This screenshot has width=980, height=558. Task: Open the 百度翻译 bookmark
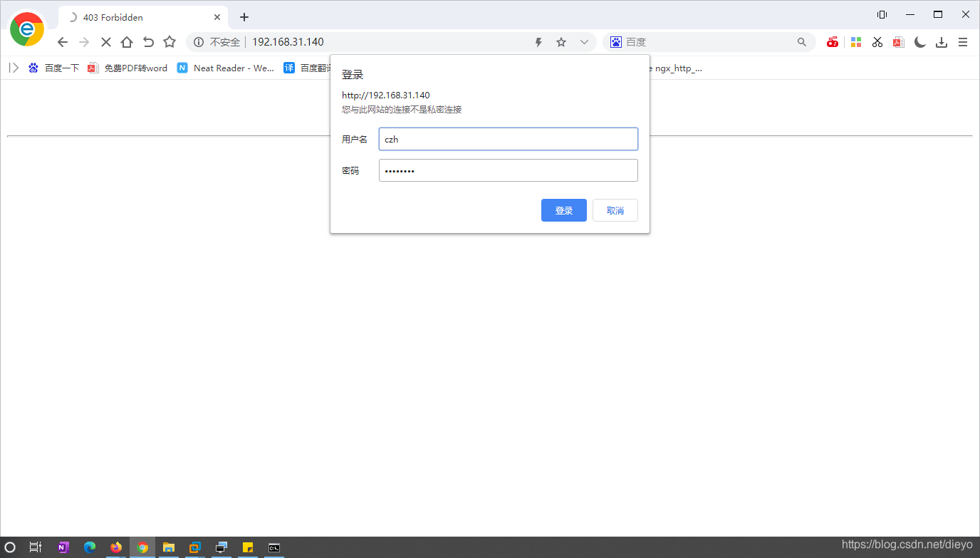[308, 68]
